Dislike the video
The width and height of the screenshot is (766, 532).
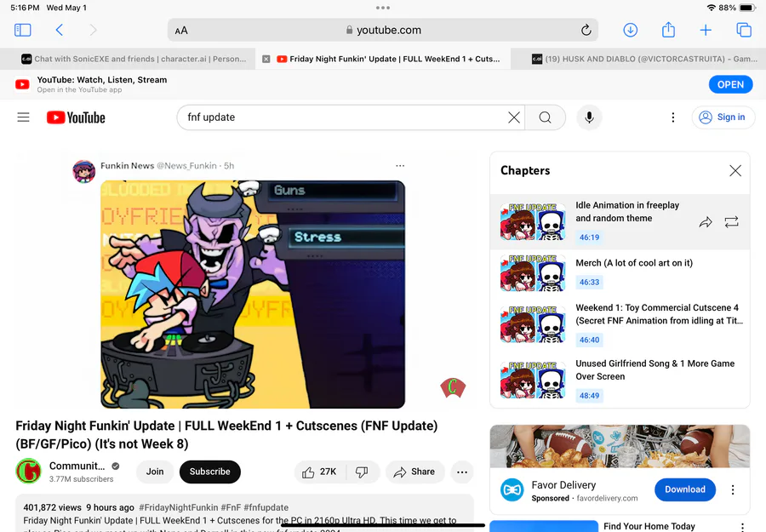[362, 472]
